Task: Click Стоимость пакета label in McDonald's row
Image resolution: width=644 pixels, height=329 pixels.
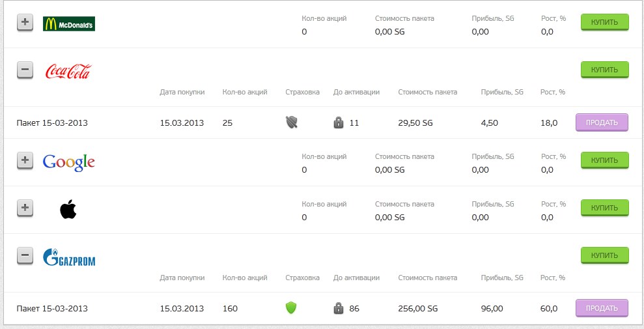Action: click(404, 18)
